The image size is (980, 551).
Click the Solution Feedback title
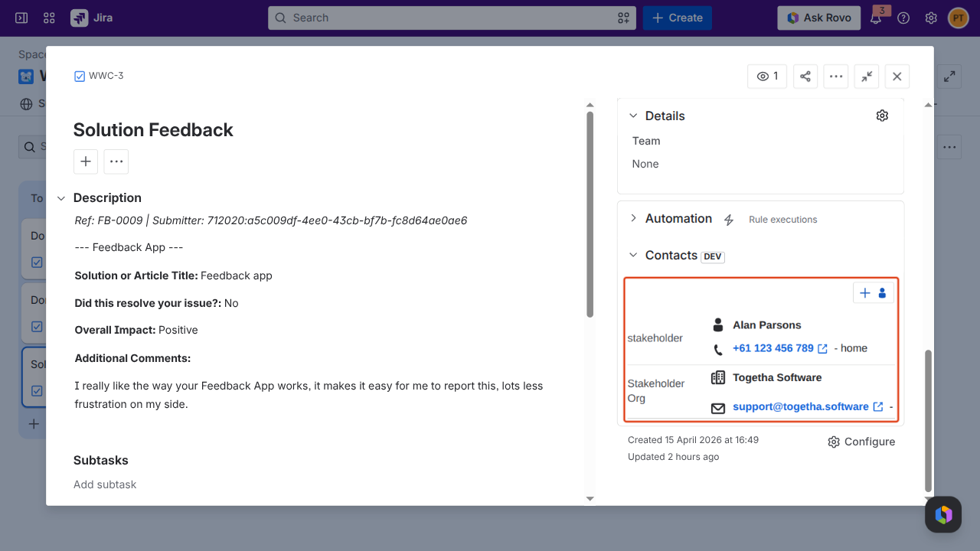point(153,130)
